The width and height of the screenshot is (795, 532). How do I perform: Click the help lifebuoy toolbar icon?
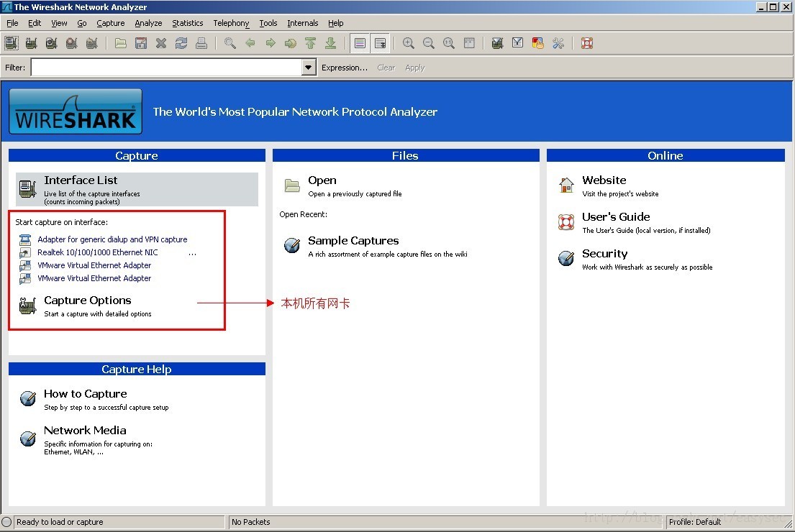[x=586, y=43]
